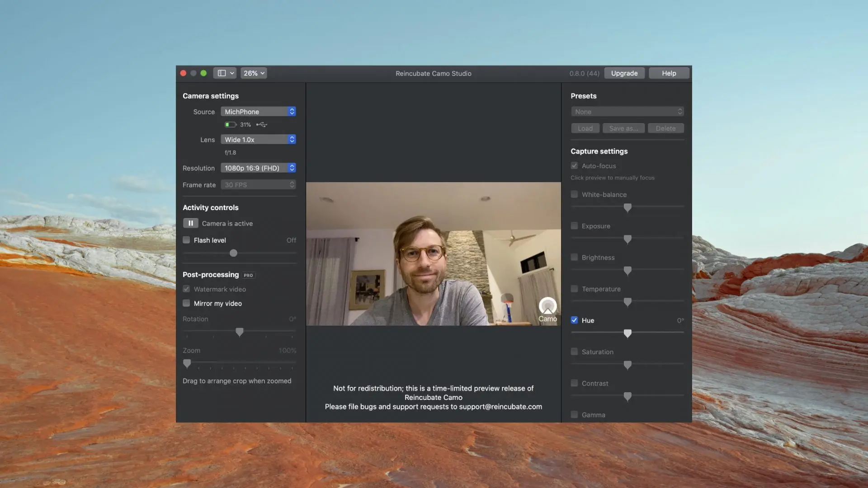Image resolution: width=868 pixels, height=488 pixels.
Task: Click the charging/USB connection status icon
Action: (x=262, y=124)
